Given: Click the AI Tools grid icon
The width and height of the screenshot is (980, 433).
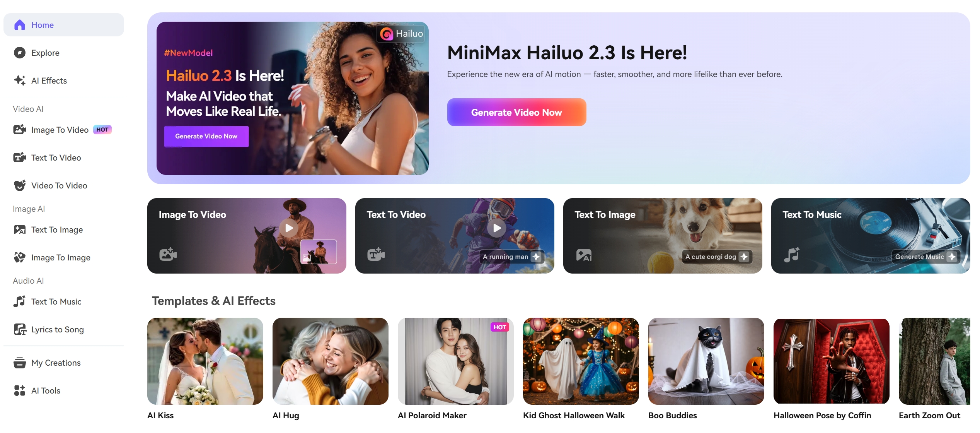Looking at the screenshot, I should click(x=20, y=390).
